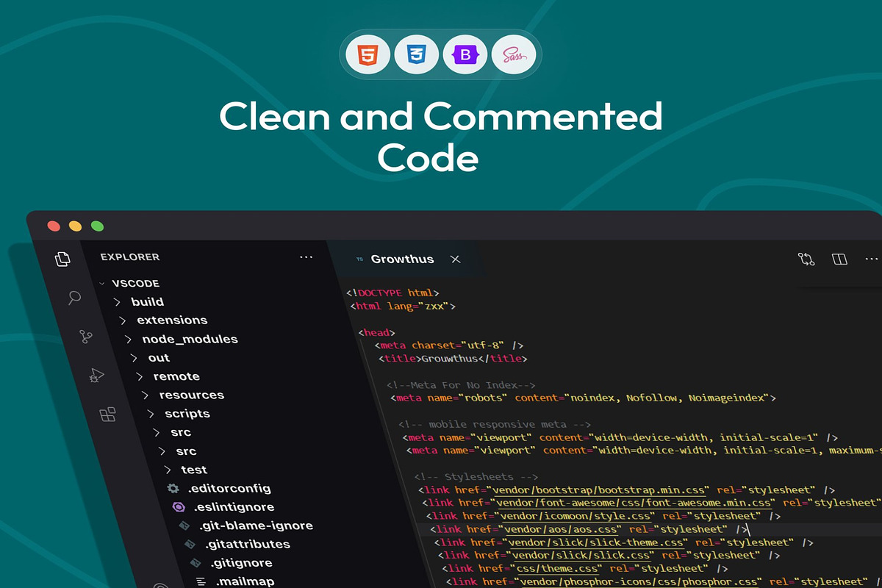Select the .mailmap file

tap(245, 581)
